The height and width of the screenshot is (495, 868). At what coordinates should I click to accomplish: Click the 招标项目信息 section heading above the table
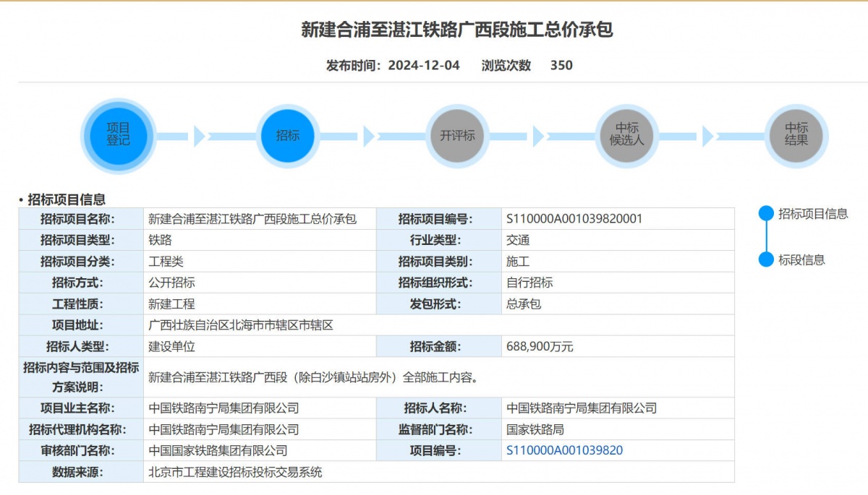[x=67, y=199]
